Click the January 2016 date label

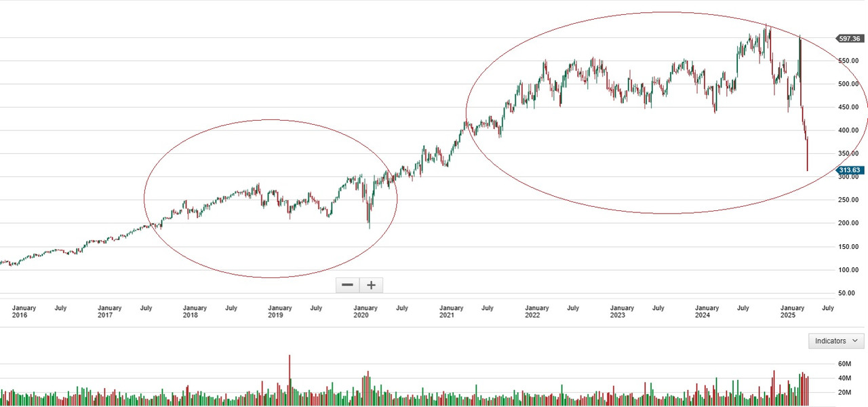click(24, 311)
